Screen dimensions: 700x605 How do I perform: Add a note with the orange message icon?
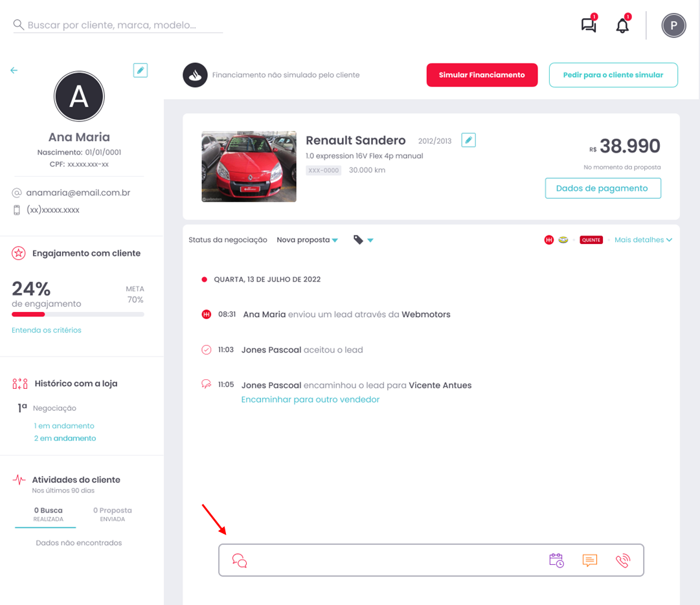[590, 560]
